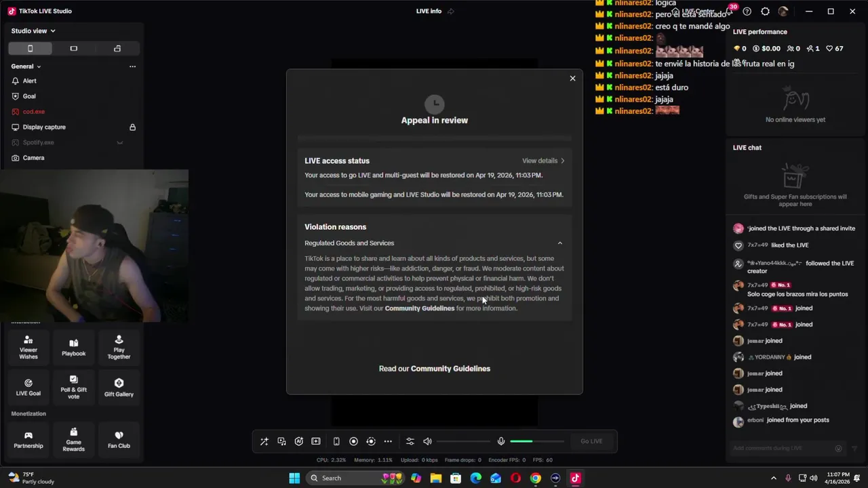
Task: Toggle the lock on Display capture
Action: coord(132,127)
